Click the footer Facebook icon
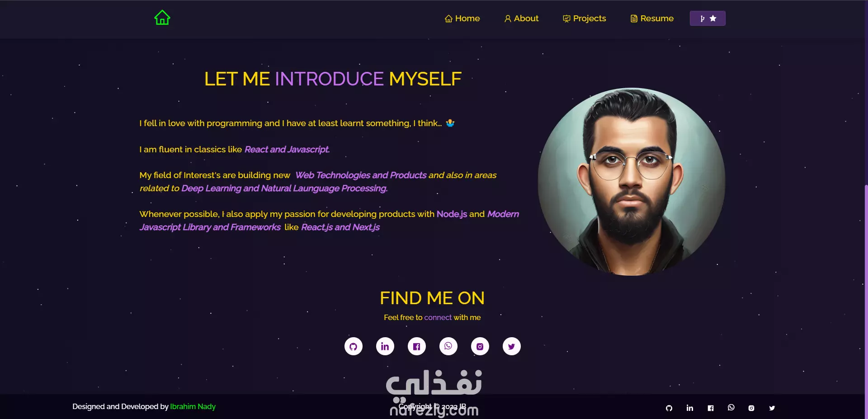Viewport: 868px width, 419px height. 711,408
